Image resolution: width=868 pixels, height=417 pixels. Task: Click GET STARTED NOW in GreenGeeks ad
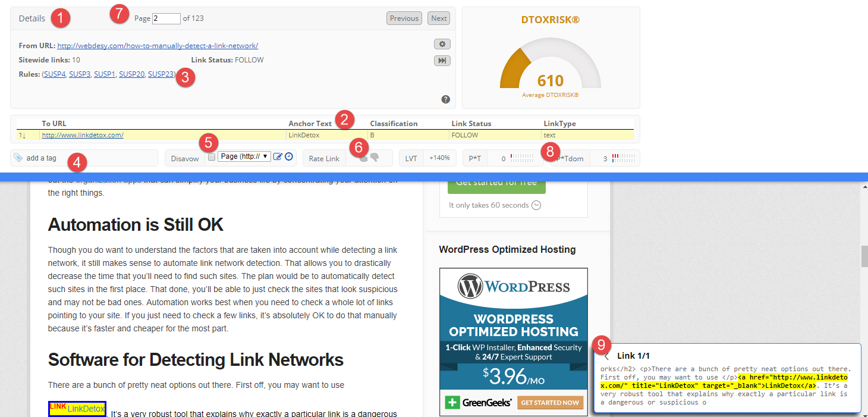(x=551, y=403)
